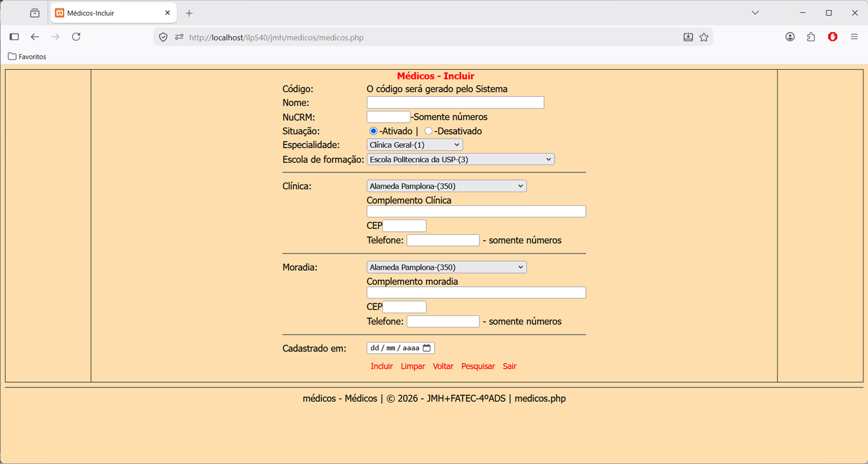Click the footer copyright text

[434, 398]
